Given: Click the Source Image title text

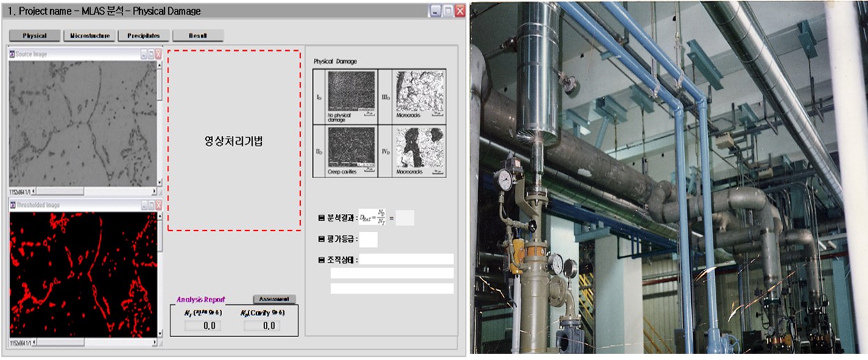Looking at the screenshot, I should tap(31, 54).
